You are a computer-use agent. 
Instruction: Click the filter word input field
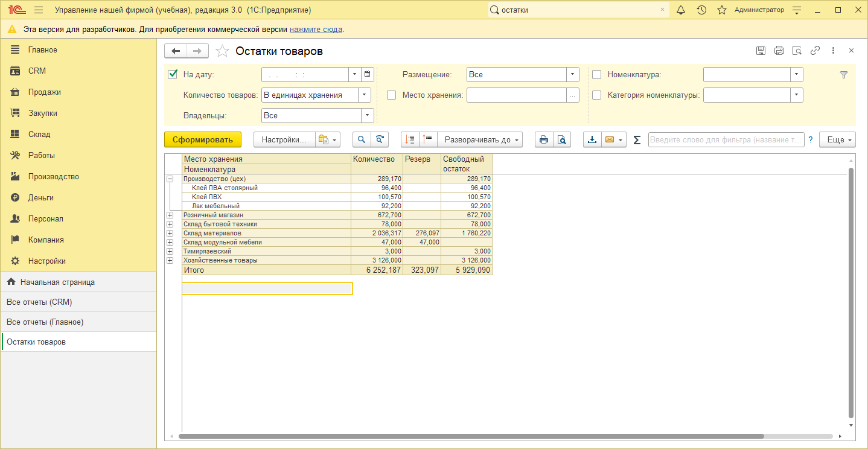tap(726, 139)
